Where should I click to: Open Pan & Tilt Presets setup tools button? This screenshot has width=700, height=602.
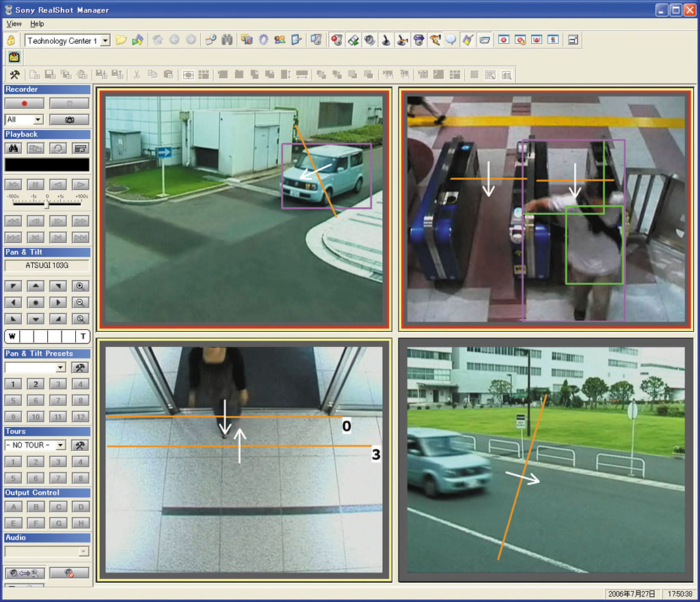pos(81,367)
